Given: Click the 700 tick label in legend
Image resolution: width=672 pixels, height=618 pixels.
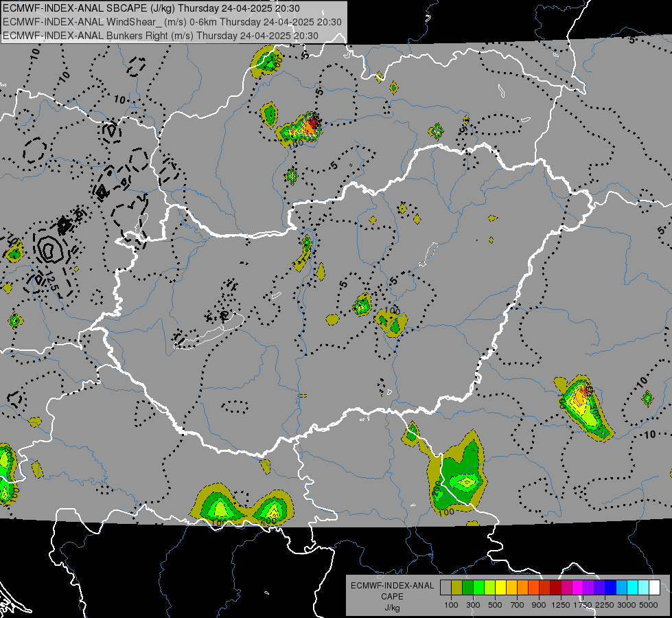Looking at the screenshot, I should click(518, 605).
